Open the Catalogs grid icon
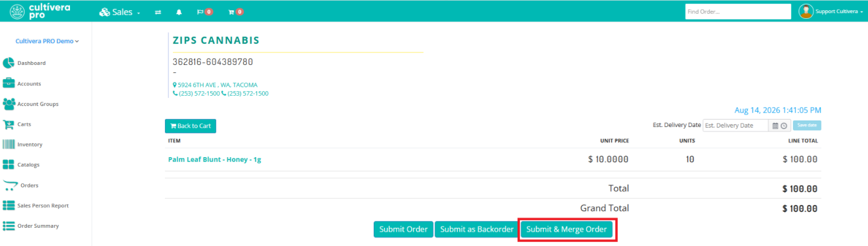Screen dimensions: 868x246 [x=9, y=165]
